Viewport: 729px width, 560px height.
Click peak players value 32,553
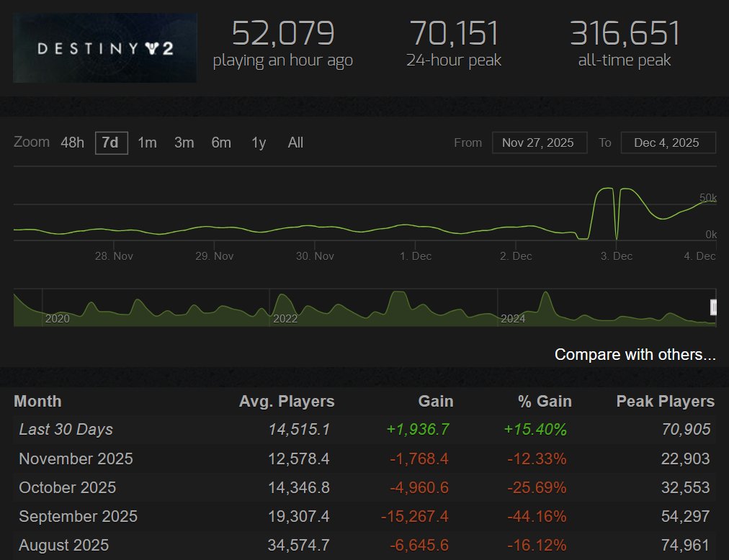point(686,488)
